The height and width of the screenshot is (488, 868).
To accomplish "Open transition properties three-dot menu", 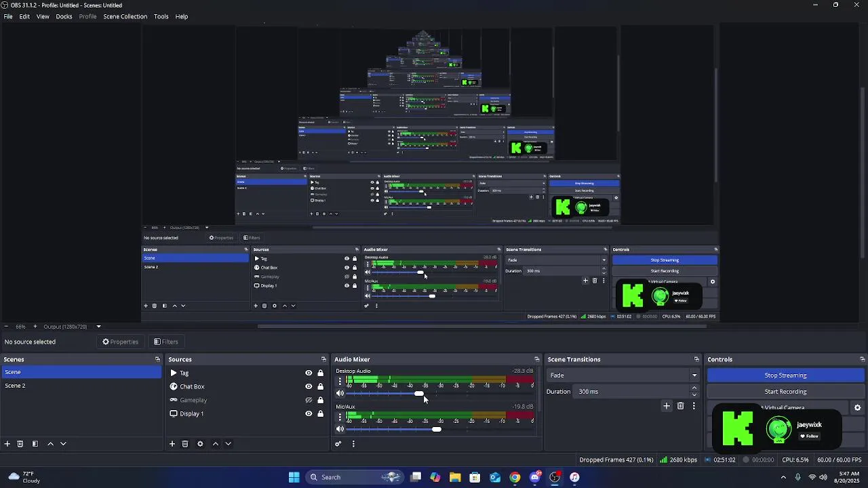I will pos(694,406).
